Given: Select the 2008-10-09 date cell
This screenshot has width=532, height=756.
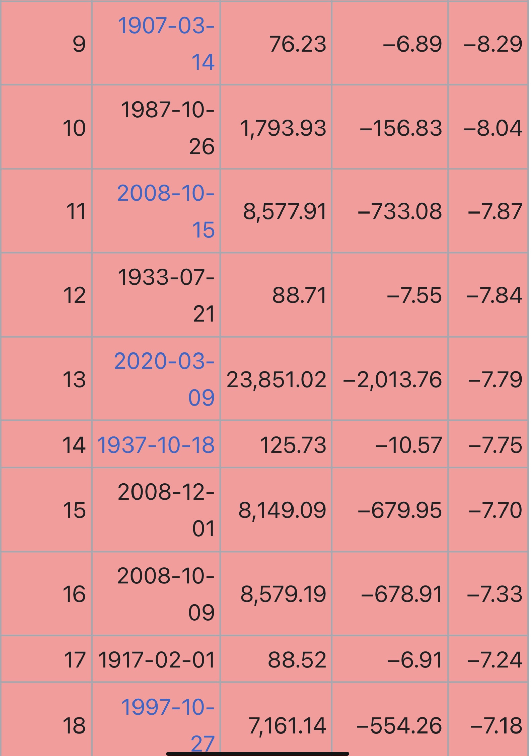Looking at the screenshot, I should (156, 594).
